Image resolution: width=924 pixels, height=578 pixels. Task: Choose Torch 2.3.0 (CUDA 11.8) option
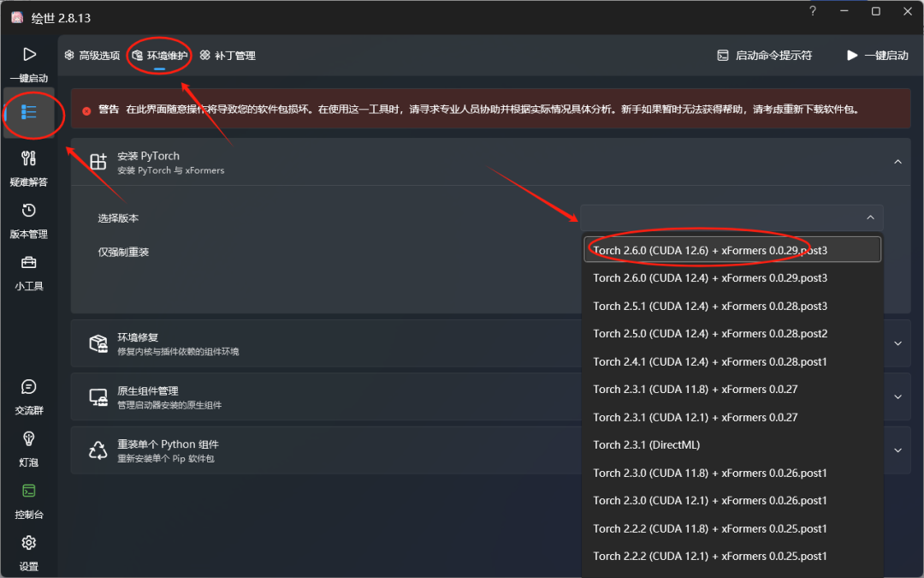pos(731,473)
